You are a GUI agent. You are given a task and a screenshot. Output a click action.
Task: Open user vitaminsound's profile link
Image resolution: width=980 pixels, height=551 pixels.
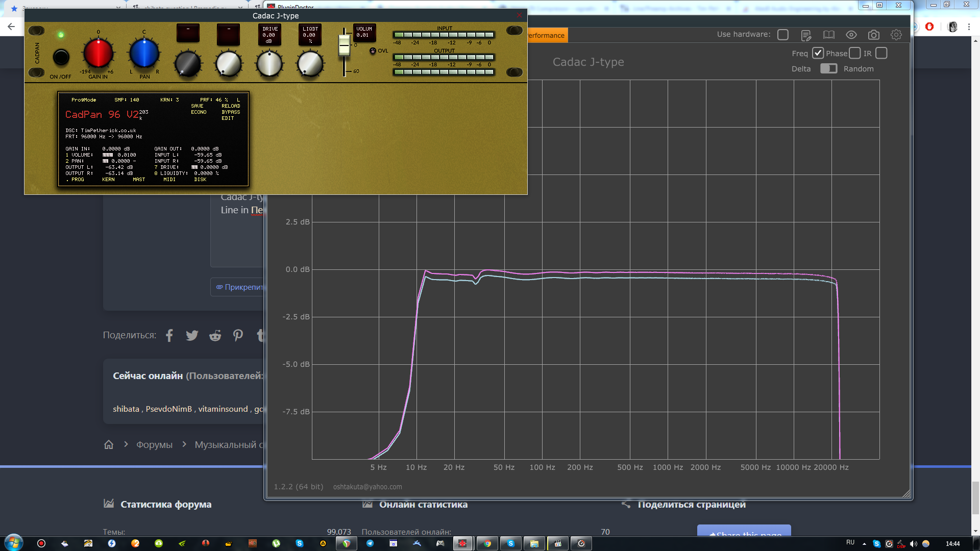[x=223, y=409]
